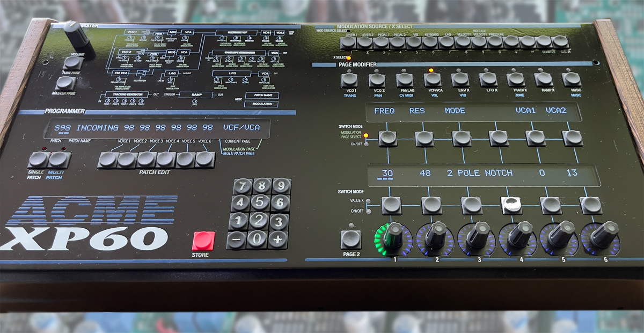This screenshot has width=644, height=333.
Task: Tap the capless white switch above knob 4
Action: point(511,205)
